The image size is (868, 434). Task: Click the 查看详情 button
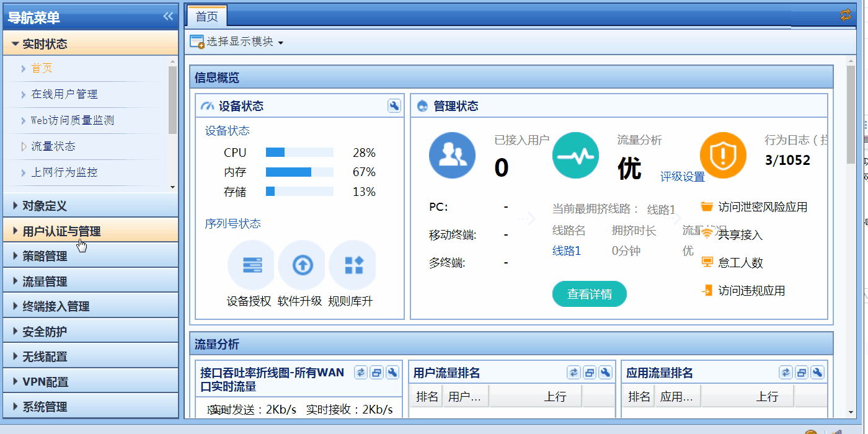point(589,294)
